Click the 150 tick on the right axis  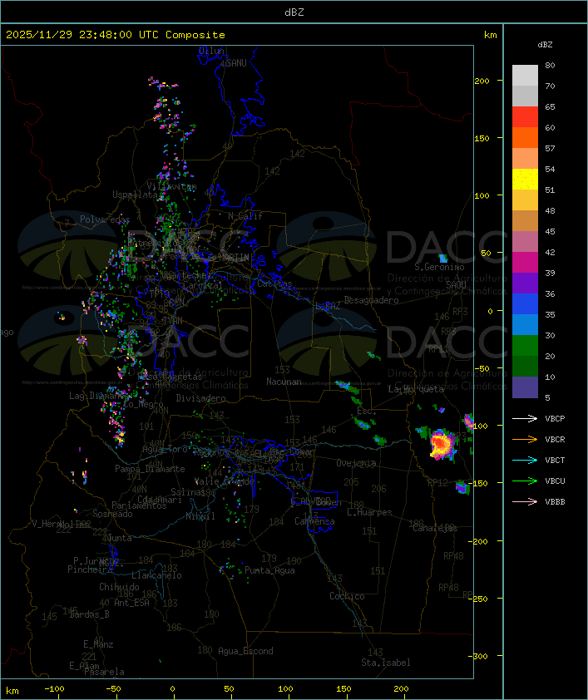tap(482, 138)
